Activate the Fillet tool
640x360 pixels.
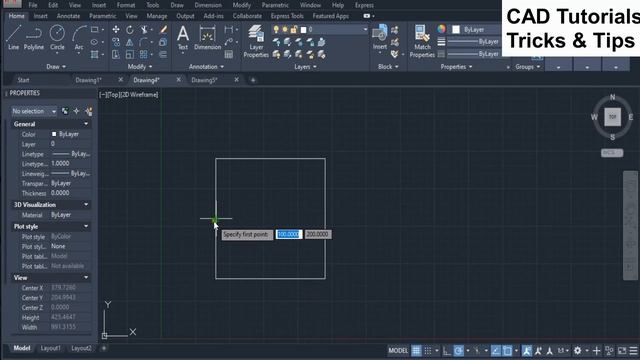click(x=143, y=42)
